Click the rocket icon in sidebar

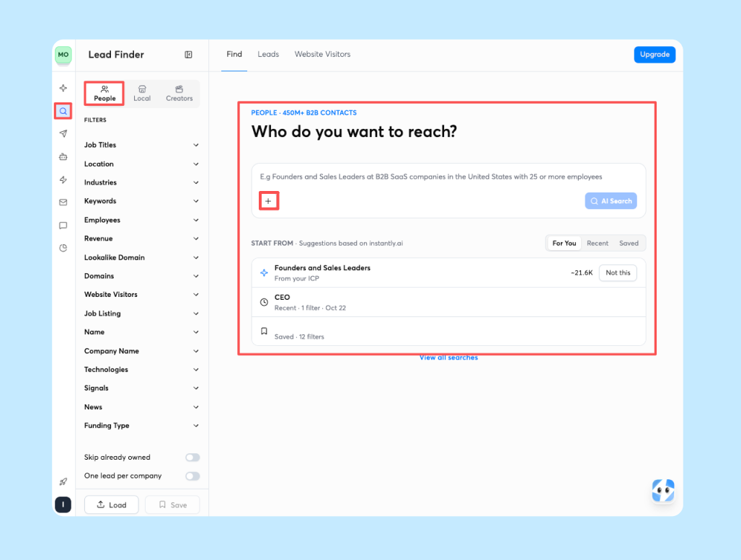[63, 481]
